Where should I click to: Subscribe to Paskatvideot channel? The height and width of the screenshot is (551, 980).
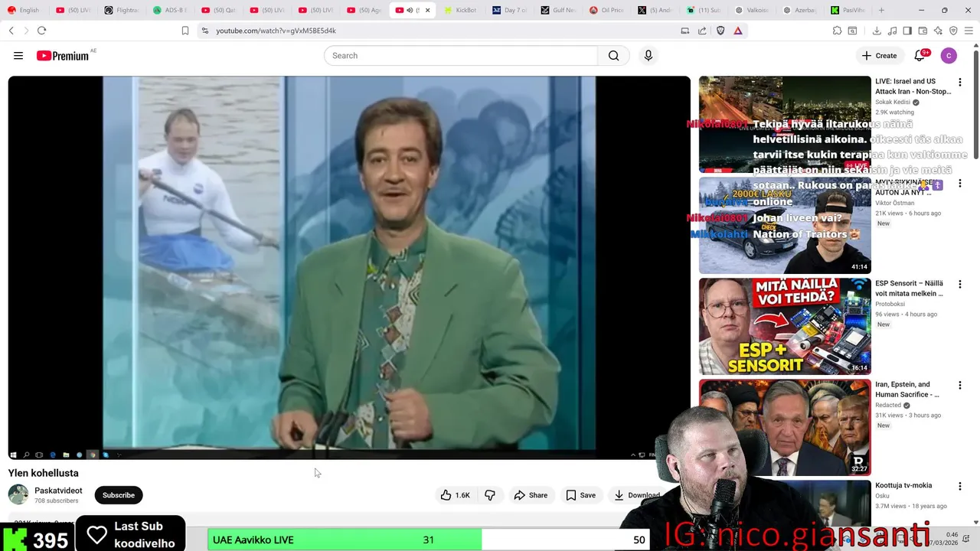[119, 495]
